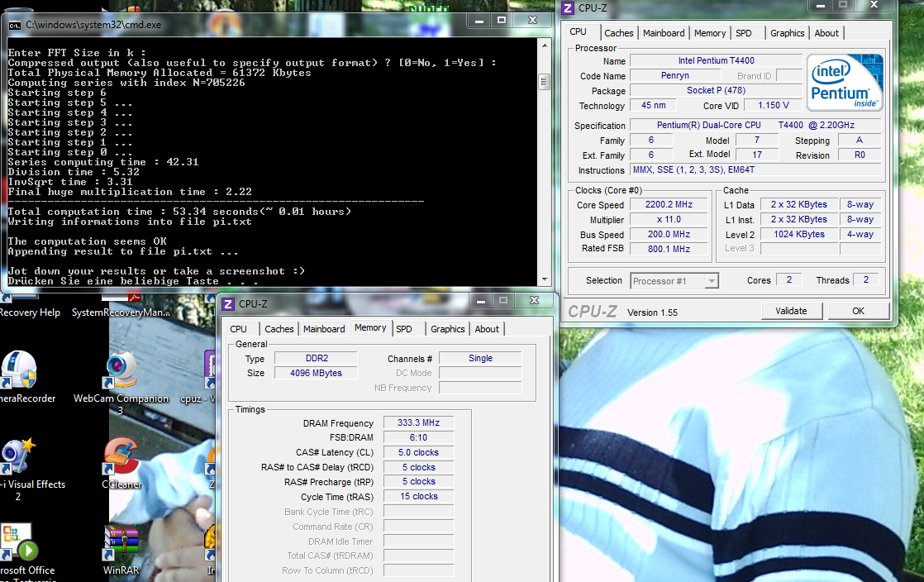924x582 pixels.
Task: Click the CAS# Latency value 5.0 clocks
Action: (418, 452)
